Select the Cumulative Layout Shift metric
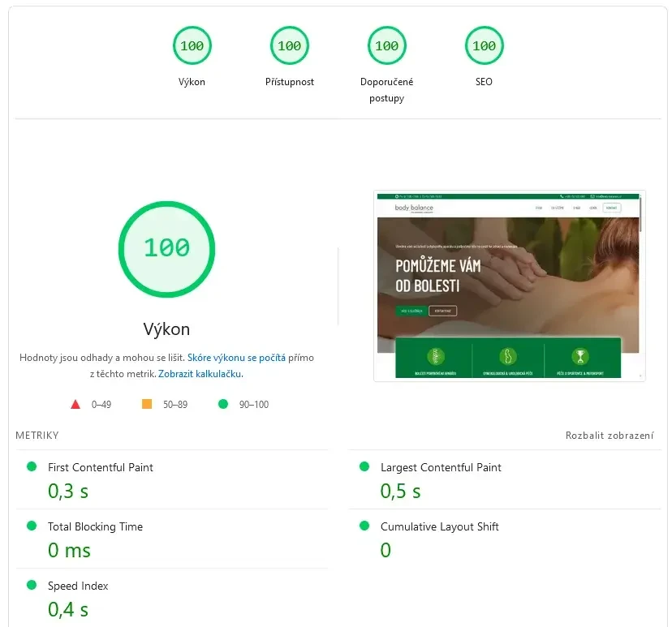672x627 pixels. click(439, 526)
